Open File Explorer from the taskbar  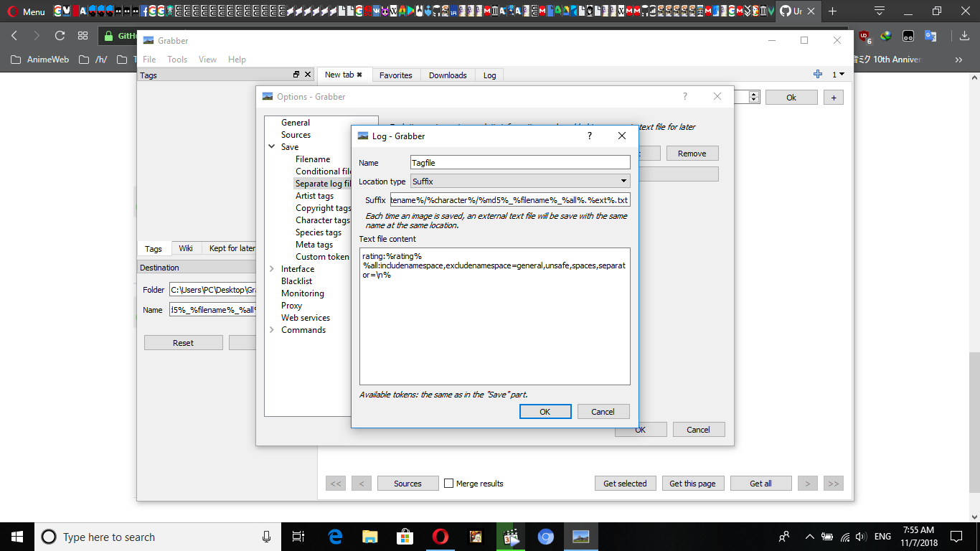pyautogui.click(x=370, y=537)
